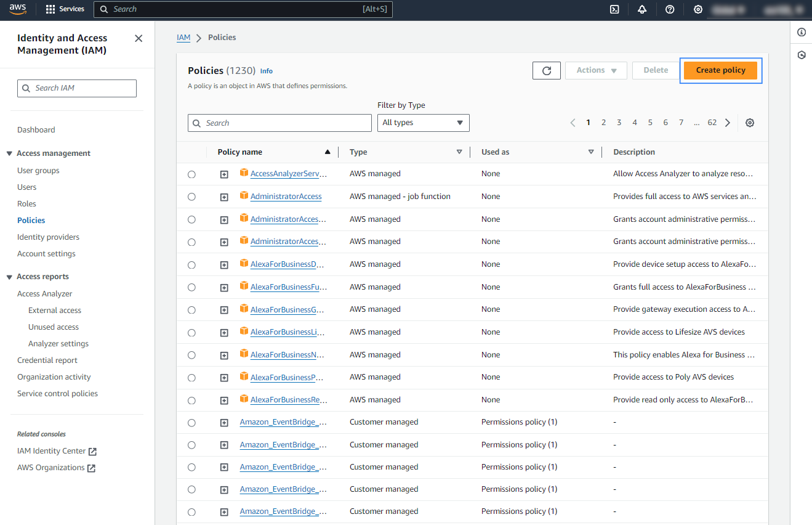This screenshot has height=525, width=812.
Task: Open AWS CloudShell icon in top bar
Action: pos(614,9)
